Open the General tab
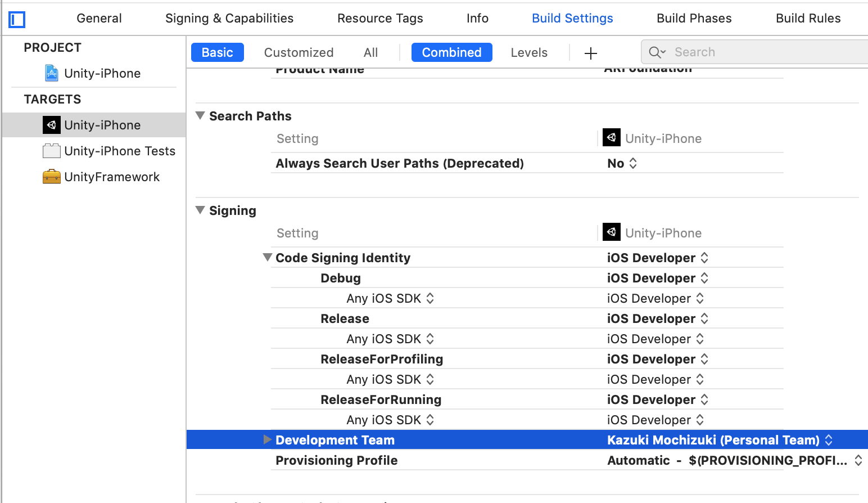This screenshot has width=868, height=503. (x=99, y=18)
